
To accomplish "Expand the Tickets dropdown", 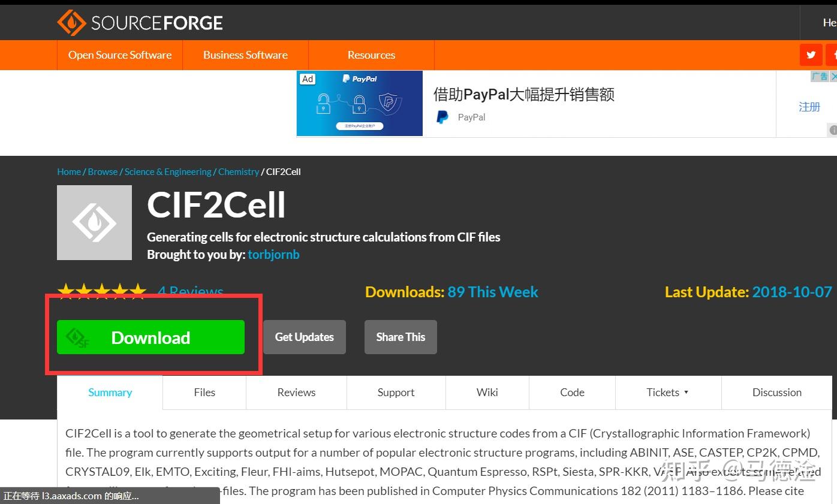I will click(668, 393).
